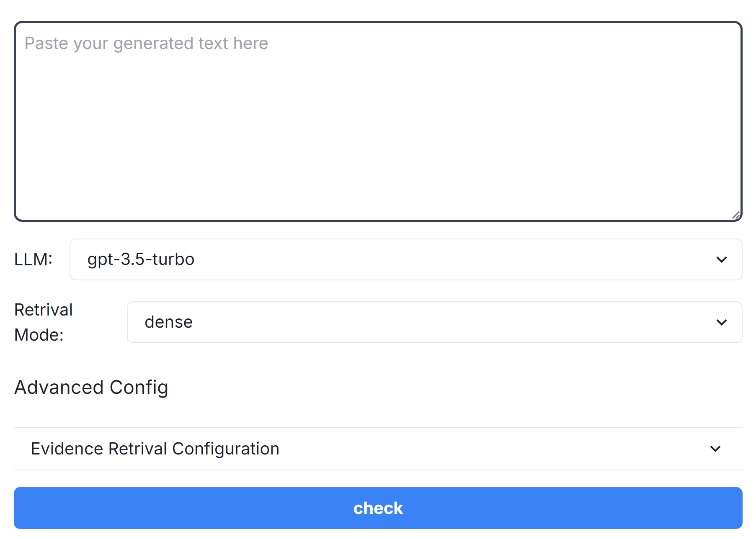Click the resize handle of the text area

[x=736, y=215]
